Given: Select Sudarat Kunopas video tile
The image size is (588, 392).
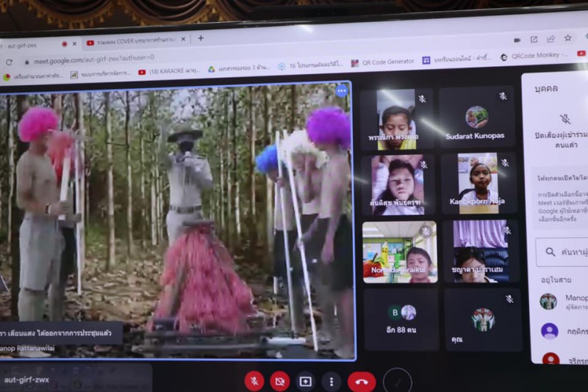Looking at the screenshot, I should pyautogui.click(x=477, y=119).
